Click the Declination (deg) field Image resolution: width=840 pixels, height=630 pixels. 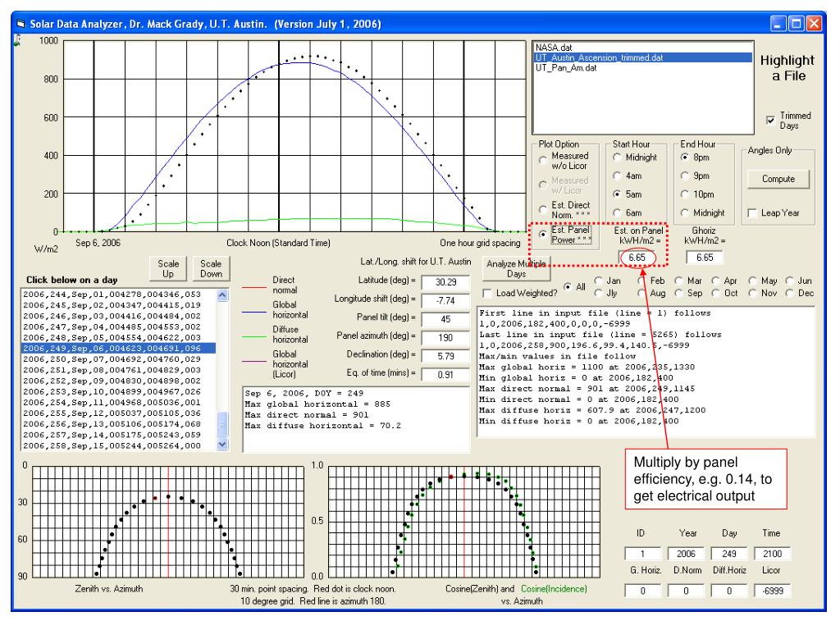pos(445,356)
